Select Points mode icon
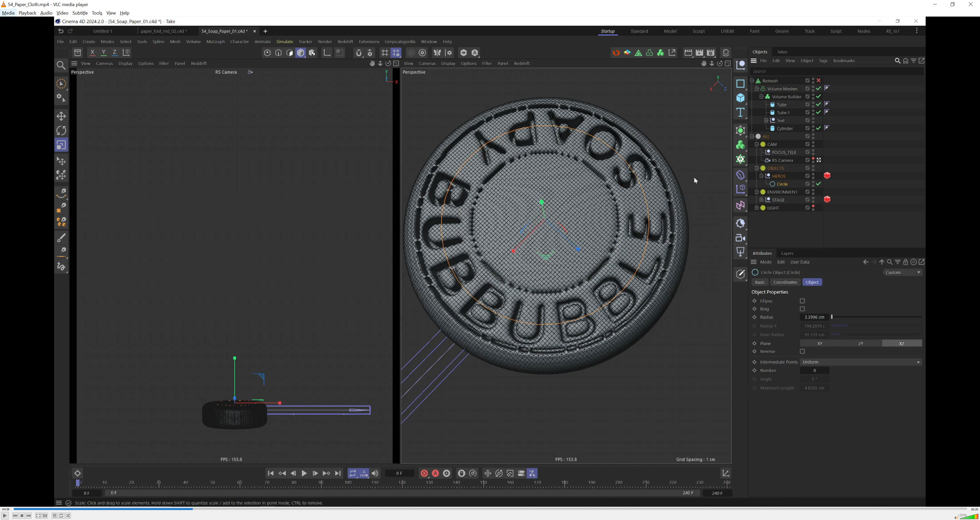This screenshot has height=520, width=980. [x=267, y=53]
